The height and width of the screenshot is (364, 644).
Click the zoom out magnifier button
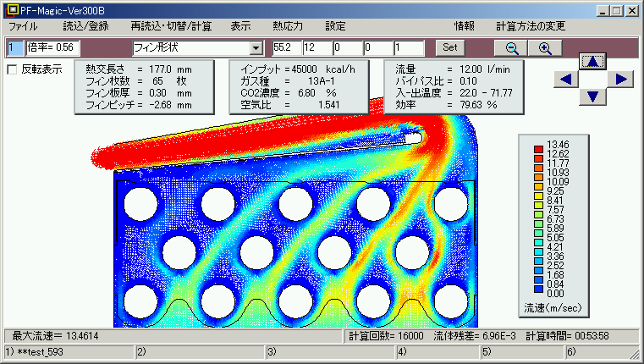tap(511, 47)
